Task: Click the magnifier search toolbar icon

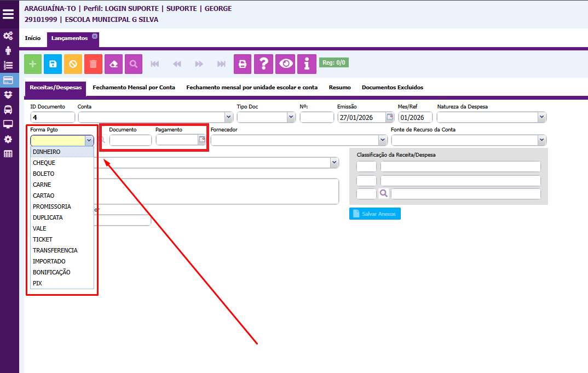Action: point(134,64)
